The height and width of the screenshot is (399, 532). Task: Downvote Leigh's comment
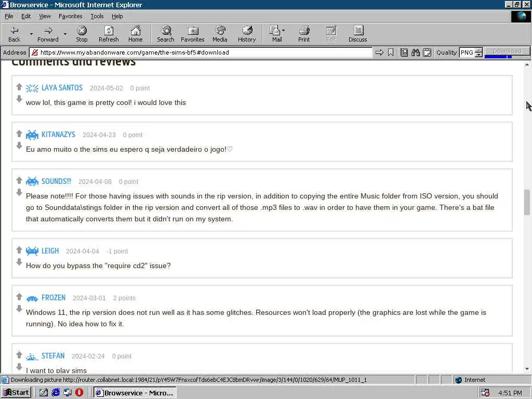(19, 262)
